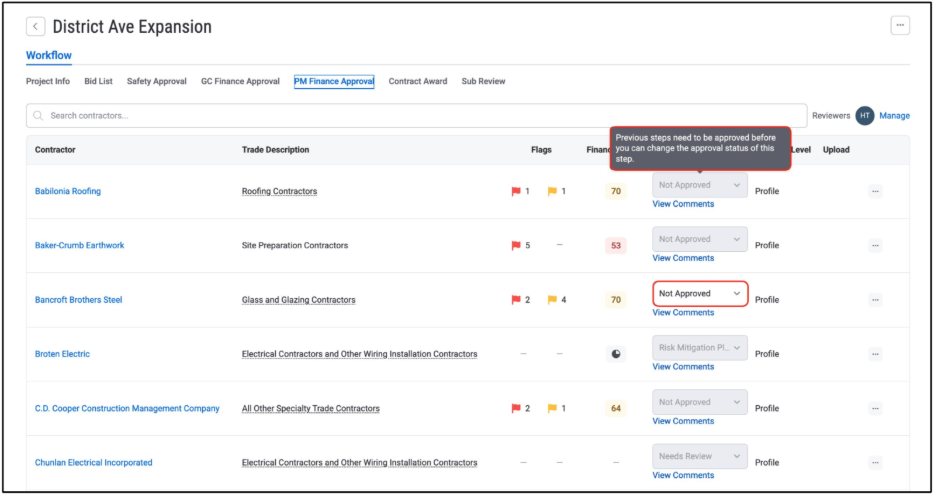View Comments for Baker-Crumb Earthwork

point(683,258)
